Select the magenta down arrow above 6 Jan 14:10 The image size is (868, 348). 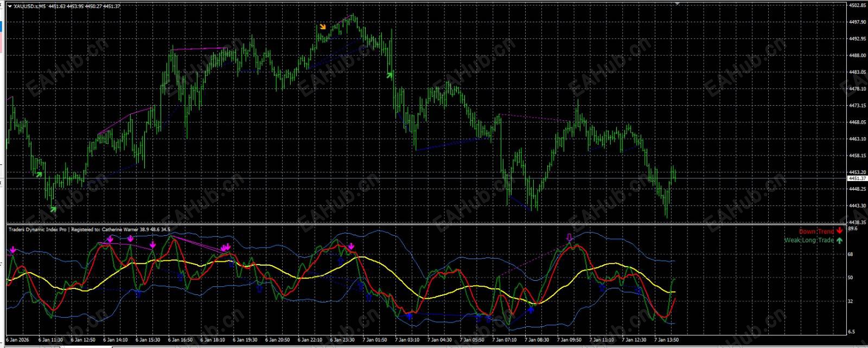coord(110,239)
